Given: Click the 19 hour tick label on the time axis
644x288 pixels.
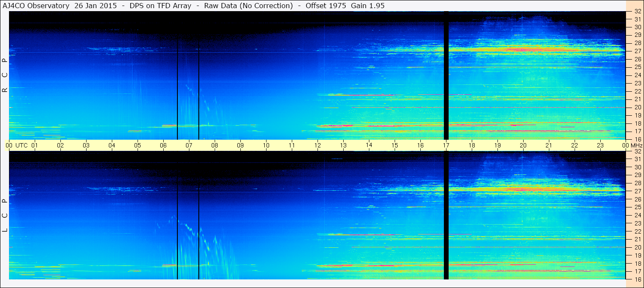Looking at the screenshot, I should pyautogui.click(x=497, y=145).
